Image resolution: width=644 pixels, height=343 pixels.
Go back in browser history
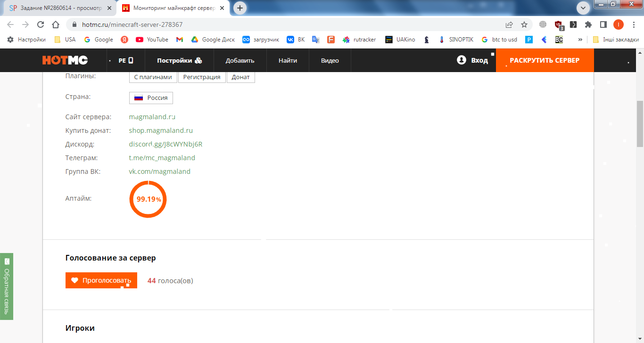click(11, 24)
